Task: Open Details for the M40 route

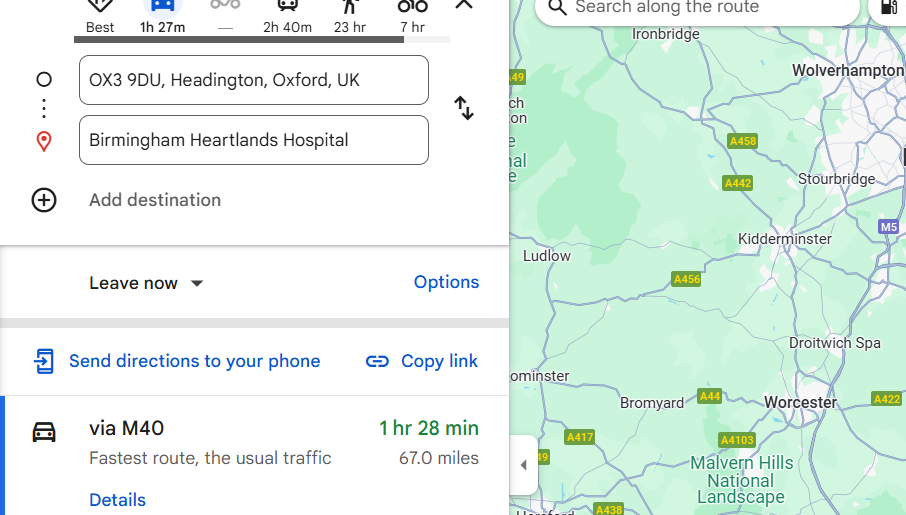Action: tap(117, 500)
